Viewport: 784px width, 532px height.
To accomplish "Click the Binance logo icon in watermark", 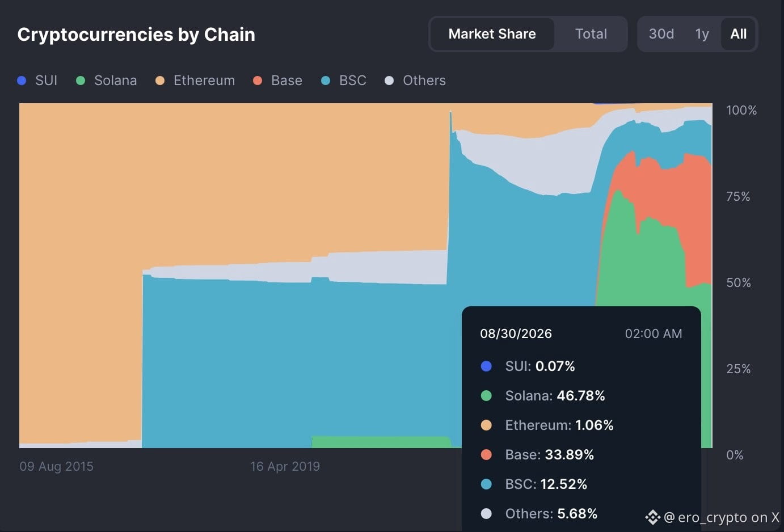I will click(652, 517).
